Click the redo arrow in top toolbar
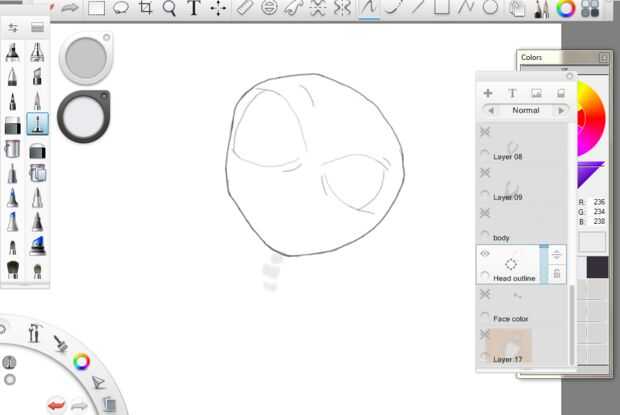The width and height of the screenshot is (620, 415). [x=70, y=8]
